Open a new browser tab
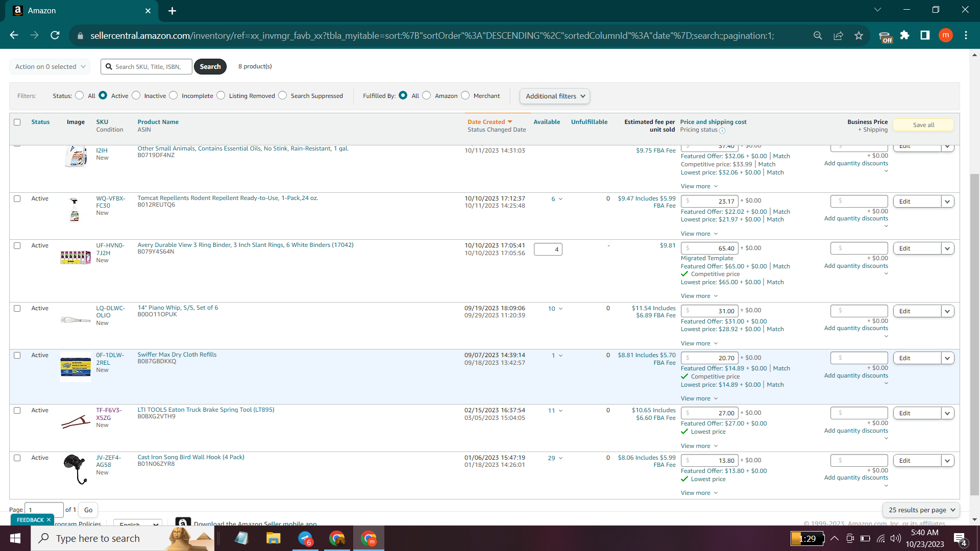980x551 pixels. (172, 11)
